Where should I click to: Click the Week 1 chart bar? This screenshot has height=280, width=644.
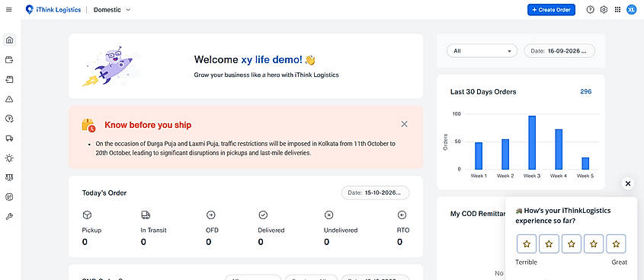[479, 156]
